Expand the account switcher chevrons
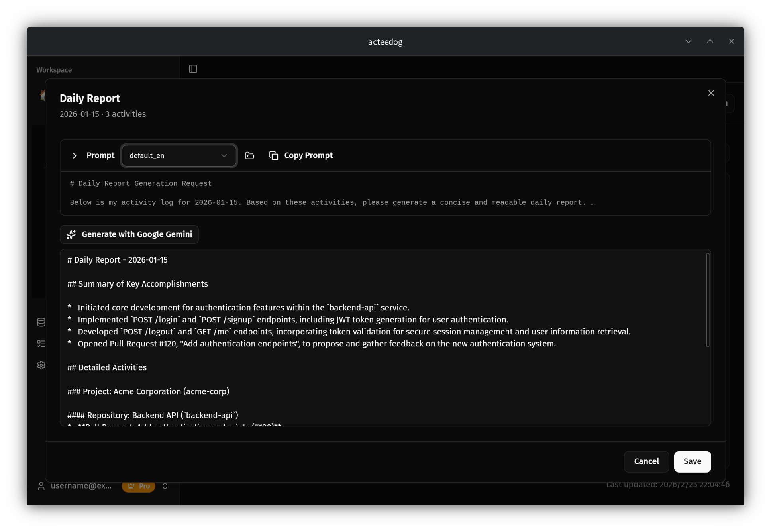This screenshot has width=771, height=532. coord(165,486)
